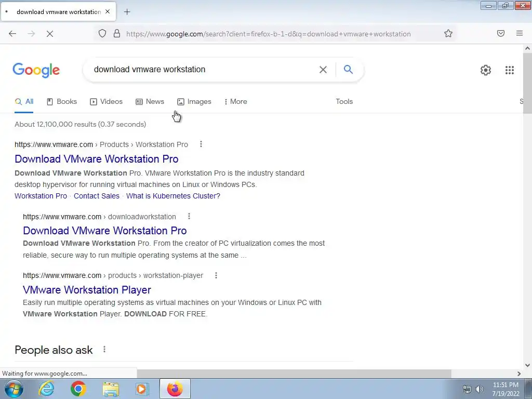This screenshot has height=399, width=532.
Task: Switch to the News search tab
Action: click(150, 101)
